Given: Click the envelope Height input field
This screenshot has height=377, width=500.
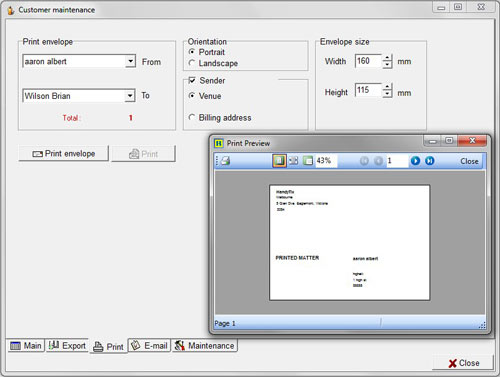Looking at the screenshot, I should [368, 90].
